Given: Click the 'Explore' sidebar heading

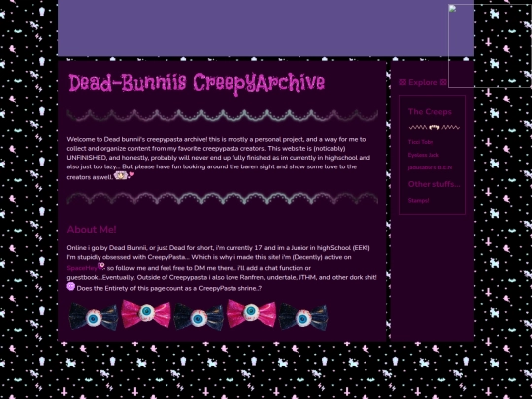Looking at the screenshot, I should click(423, 82).
